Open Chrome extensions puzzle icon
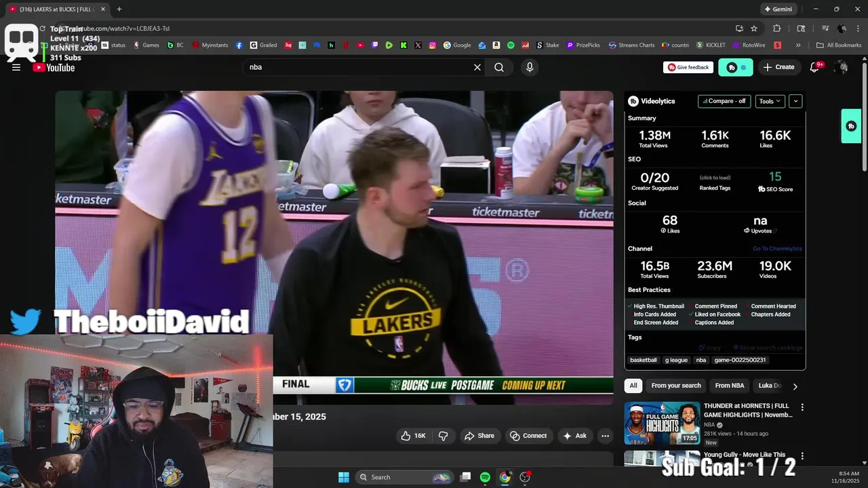868x488 pixels. 777,28
